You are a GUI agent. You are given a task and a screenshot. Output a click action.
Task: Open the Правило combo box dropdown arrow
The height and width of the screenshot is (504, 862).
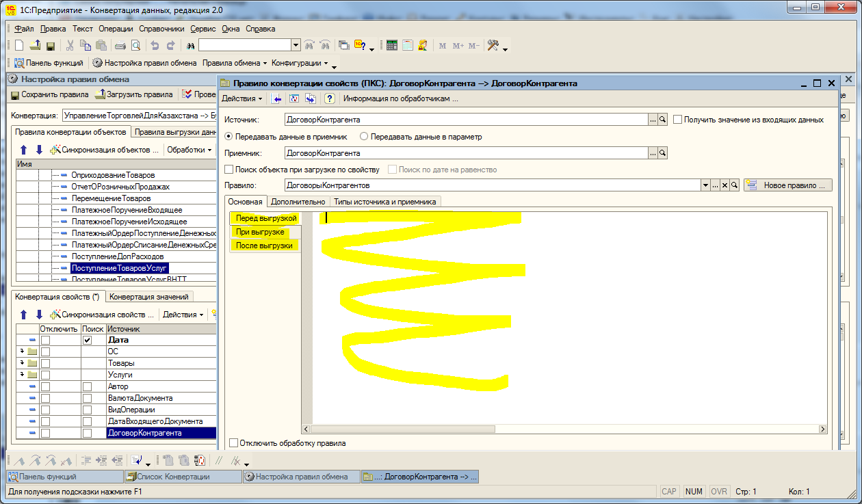705,185
